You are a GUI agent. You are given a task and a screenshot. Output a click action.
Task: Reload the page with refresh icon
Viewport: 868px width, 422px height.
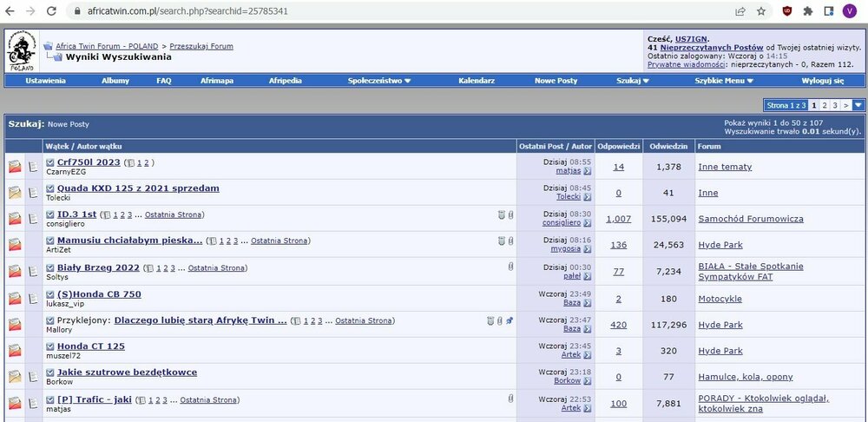coord(51,11)
